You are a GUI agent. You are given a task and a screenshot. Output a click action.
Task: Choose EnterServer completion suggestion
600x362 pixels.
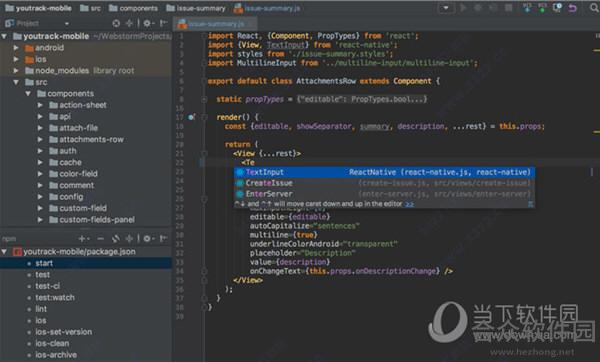click(x=384, y=194)
